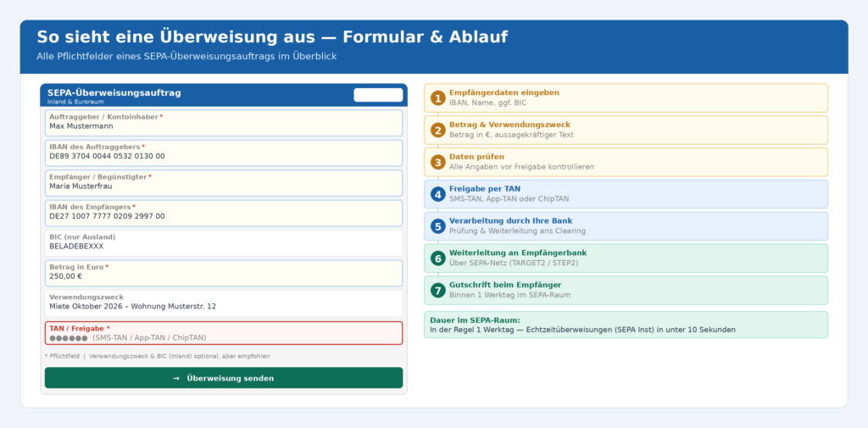Viewport: 868px width, 428px height.
Task: Click 'Alle Angaben vor Freigabe kontrollieren'
Action: tap(521, 167)
